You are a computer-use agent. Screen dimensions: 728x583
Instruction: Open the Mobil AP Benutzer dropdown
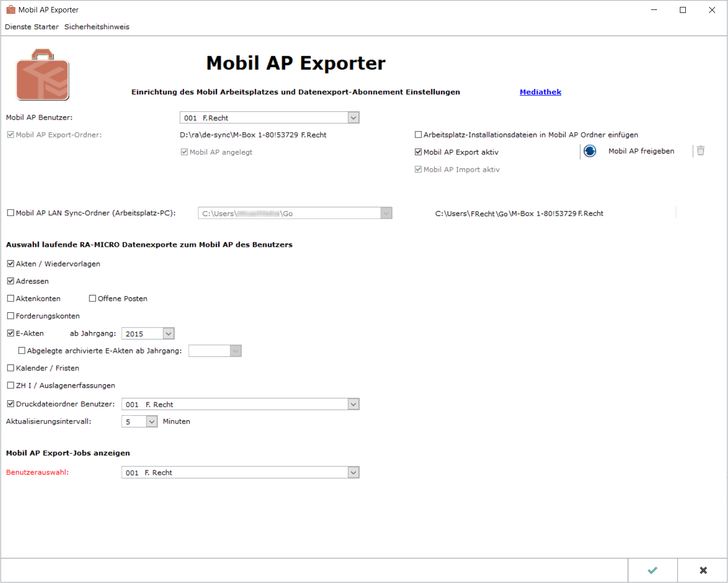click(353, 118)
